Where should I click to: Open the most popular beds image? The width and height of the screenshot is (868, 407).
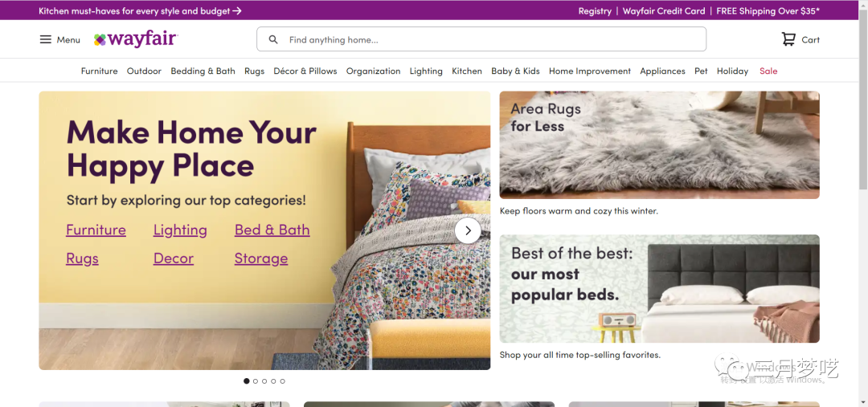coord(659,289)
